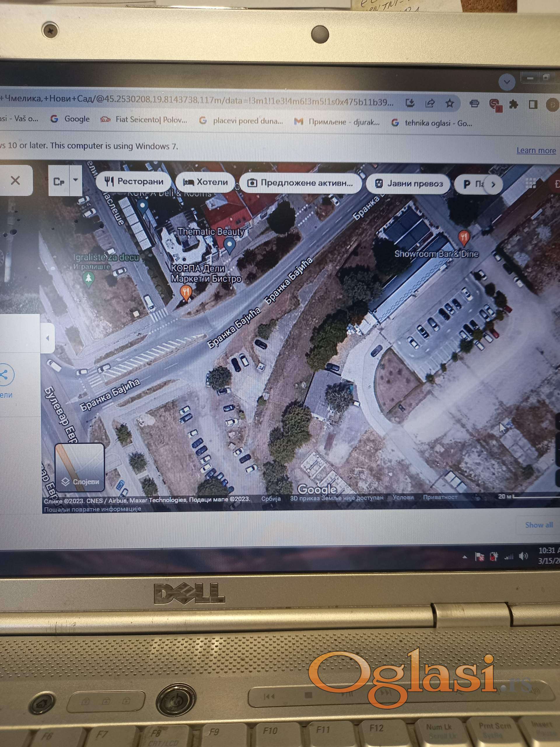Open the Ср language input dropdown arrow

click(76, 180)
